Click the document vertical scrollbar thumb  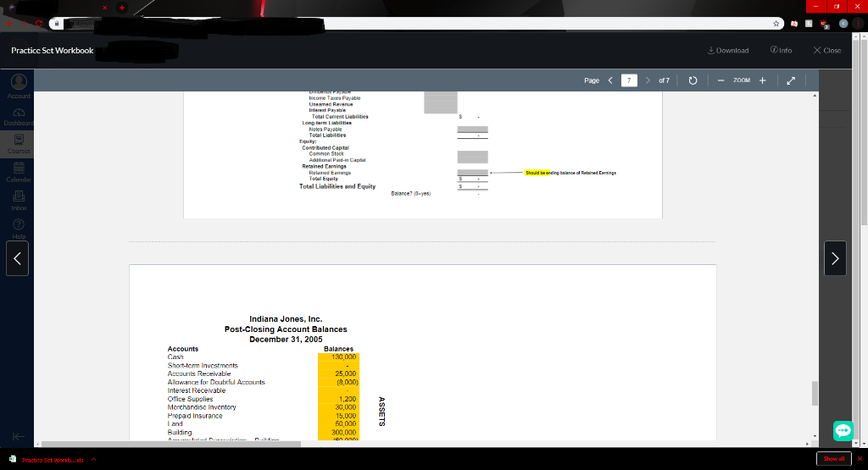coord(815,393)
